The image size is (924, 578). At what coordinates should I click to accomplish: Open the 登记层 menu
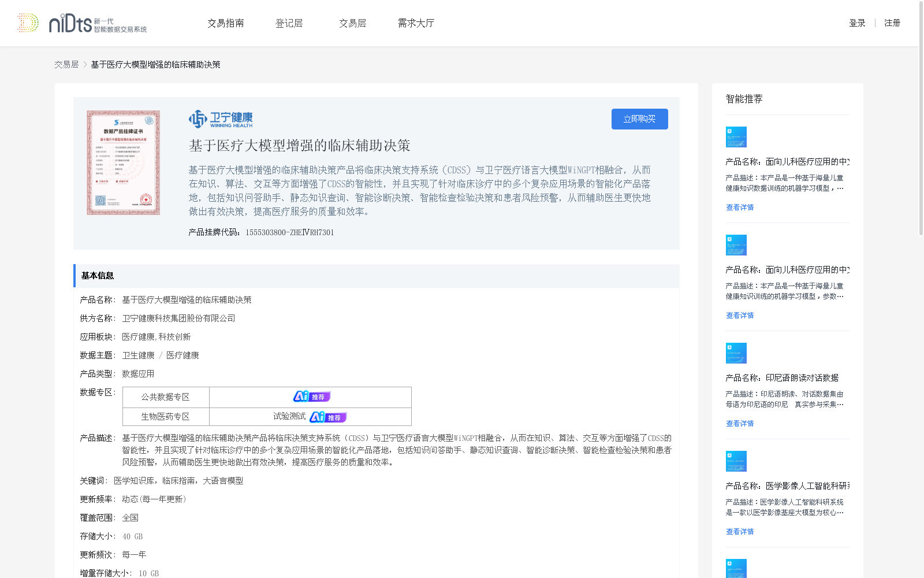coord(289,23)
